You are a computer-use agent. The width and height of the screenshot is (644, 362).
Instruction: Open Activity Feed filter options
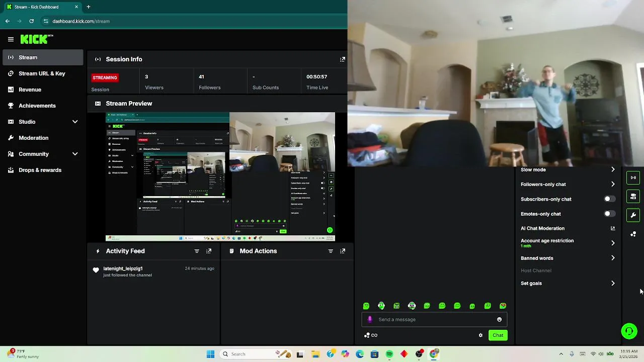(x=197, y=251)
